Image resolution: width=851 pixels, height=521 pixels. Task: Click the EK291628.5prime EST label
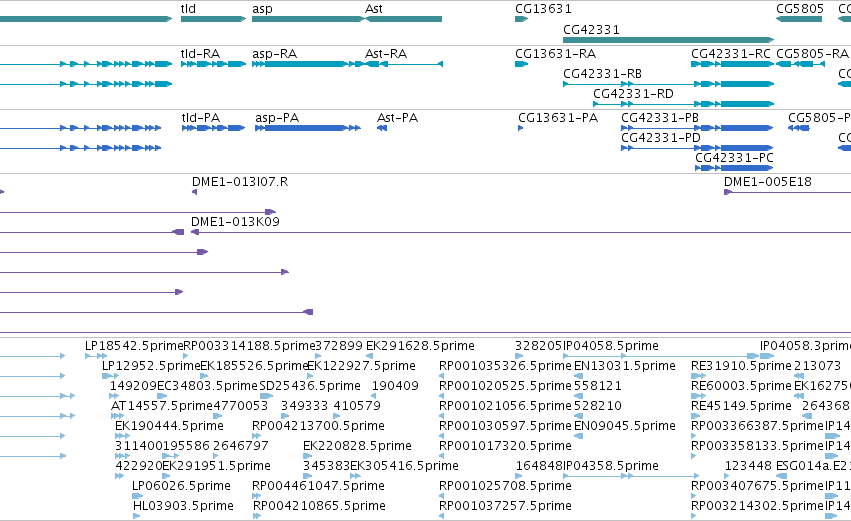(420, 346)
